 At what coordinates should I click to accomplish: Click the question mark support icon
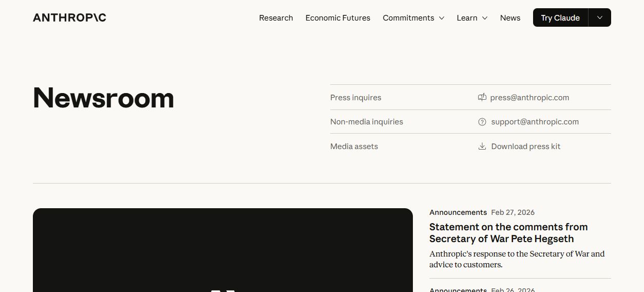pyautogui.click(x=482, y=122)
